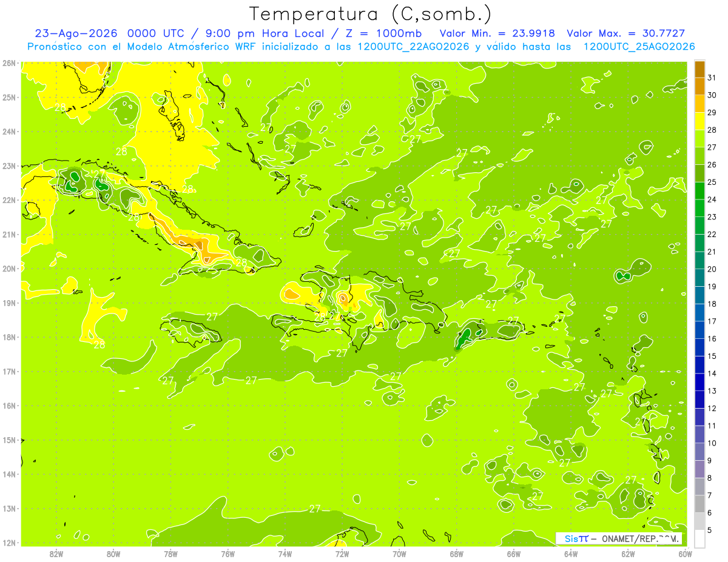Click the color scale label "29"
The image size is (728, 562).
712,113
